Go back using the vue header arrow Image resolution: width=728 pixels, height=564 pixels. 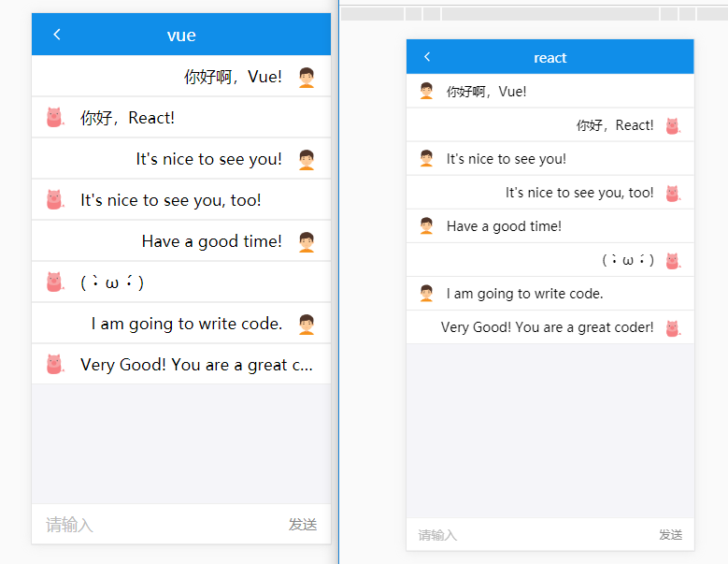click(x=57, y=35)
